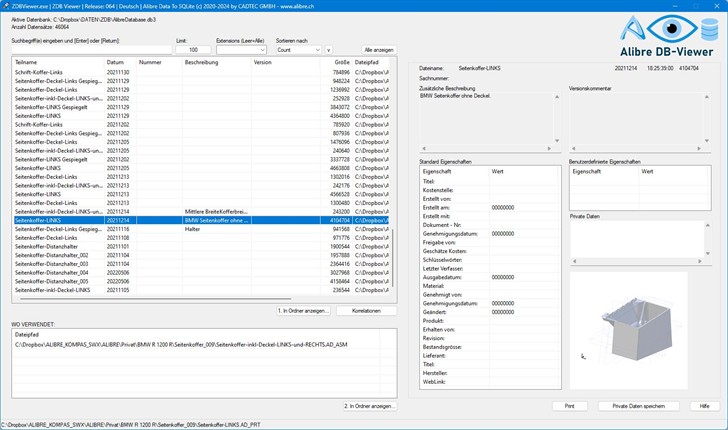Click the Alibre DB-Viewer logo
Viewport: 728px width, 430px height.
click(669, 36)
